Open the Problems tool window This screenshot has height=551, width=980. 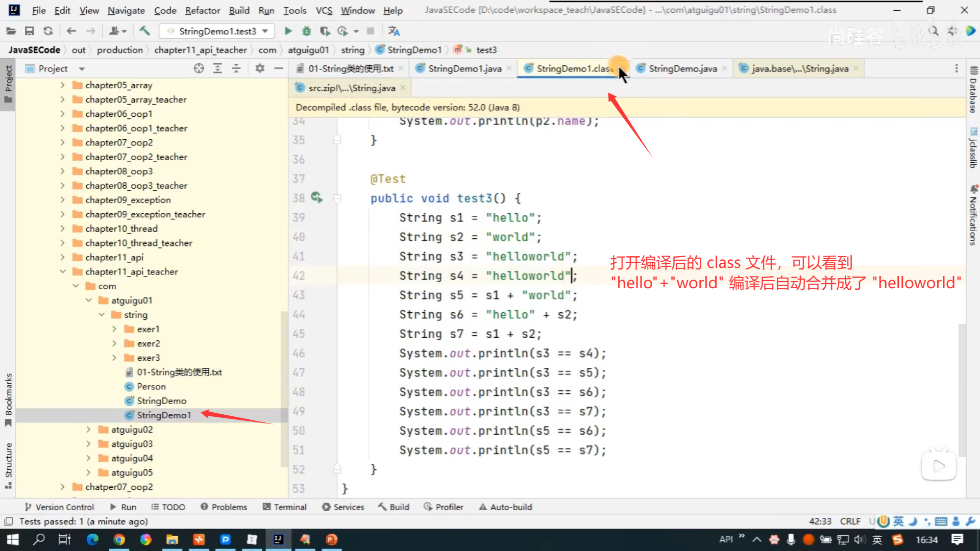coord(224,507)
